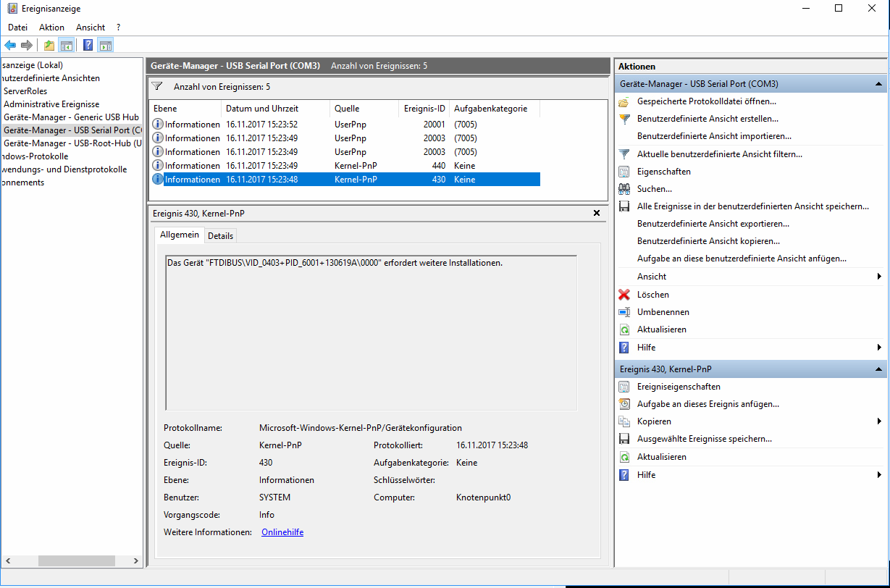Collapse the Ereignis 430, Kernel-PnP actions section

879,369
